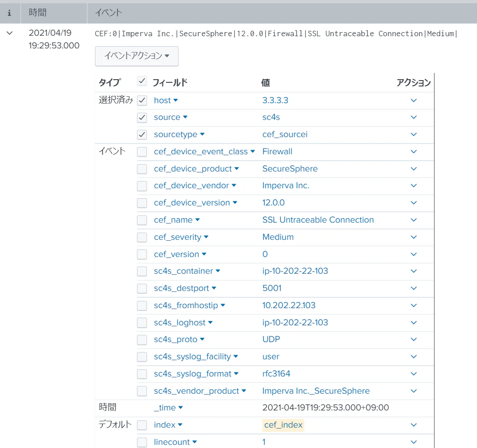Expand the action chevron for linecount row
Image resolution: width=477 pixels, height=448 pixels.
pos(414,442)
